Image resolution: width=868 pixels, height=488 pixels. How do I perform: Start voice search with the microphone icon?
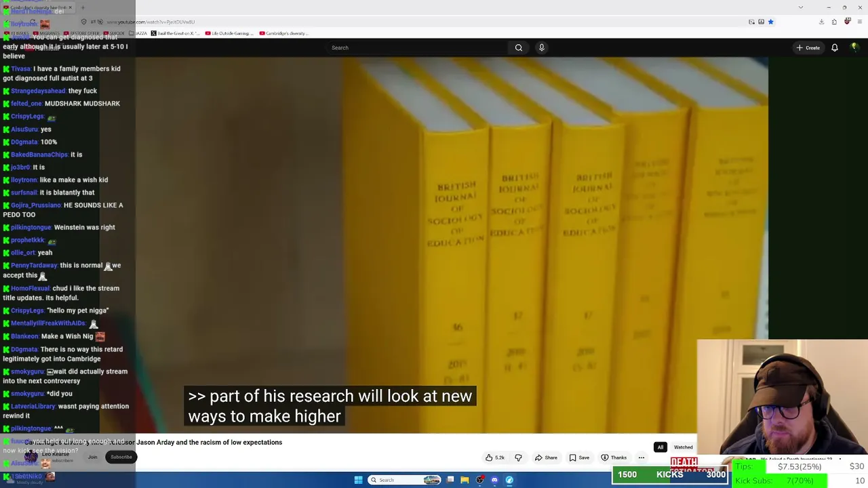click(x=541, y=47)
